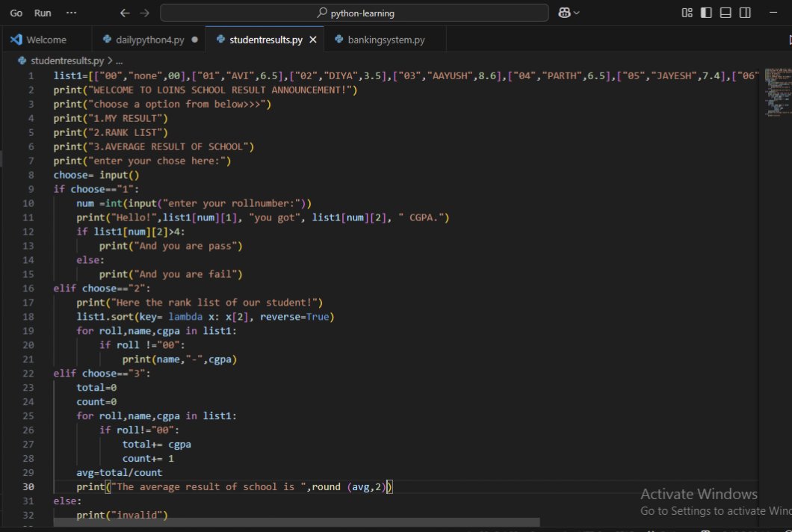
Task: Click "Here the rank list of our student!" text
Action: [214, 302]
